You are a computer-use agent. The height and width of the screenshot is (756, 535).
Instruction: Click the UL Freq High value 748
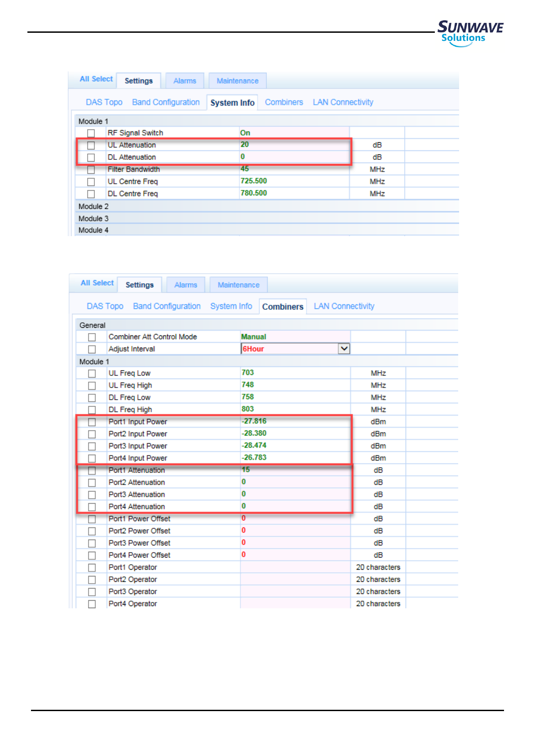(x=248, y=385)
